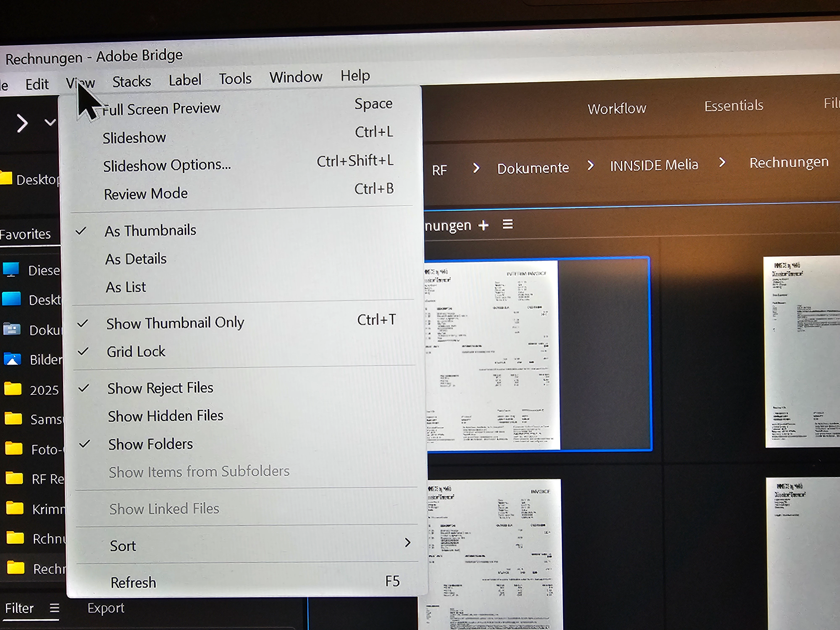Toggle Show Reject Files checkmark
The width and height of the screenshot is (840, 630).
(160, 388)
